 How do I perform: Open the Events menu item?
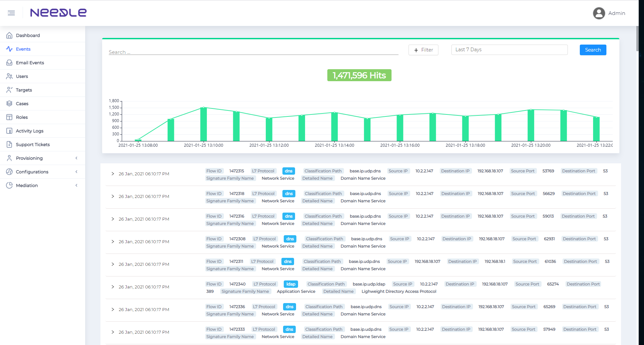coord(23,49)
